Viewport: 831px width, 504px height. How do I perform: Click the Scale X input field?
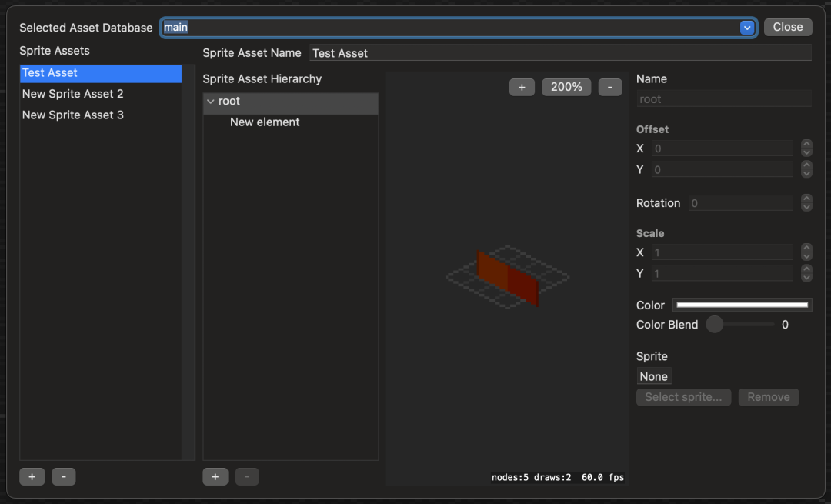[x=723, y=252]
